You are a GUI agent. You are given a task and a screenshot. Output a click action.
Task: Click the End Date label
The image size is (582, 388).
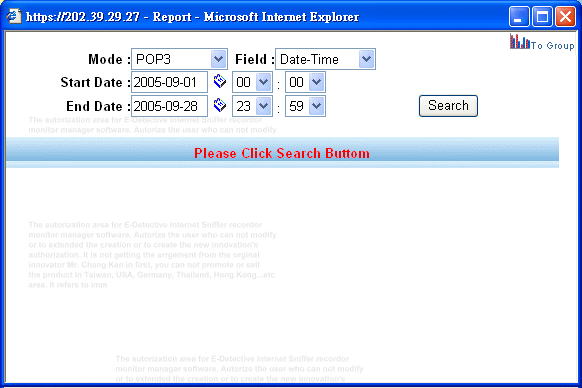point(98,107)
